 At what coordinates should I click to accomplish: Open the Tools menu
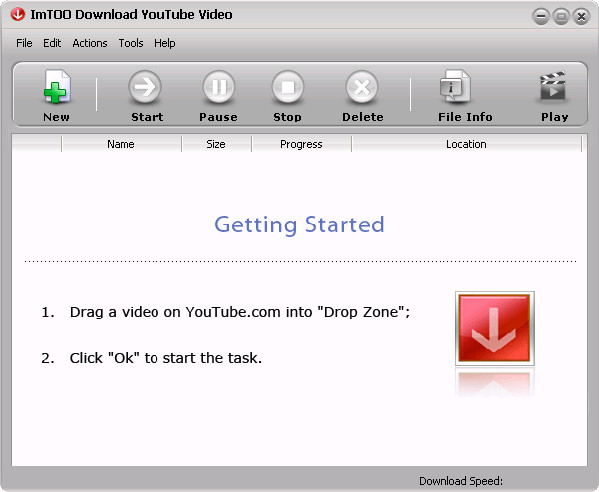click(131, 43)
